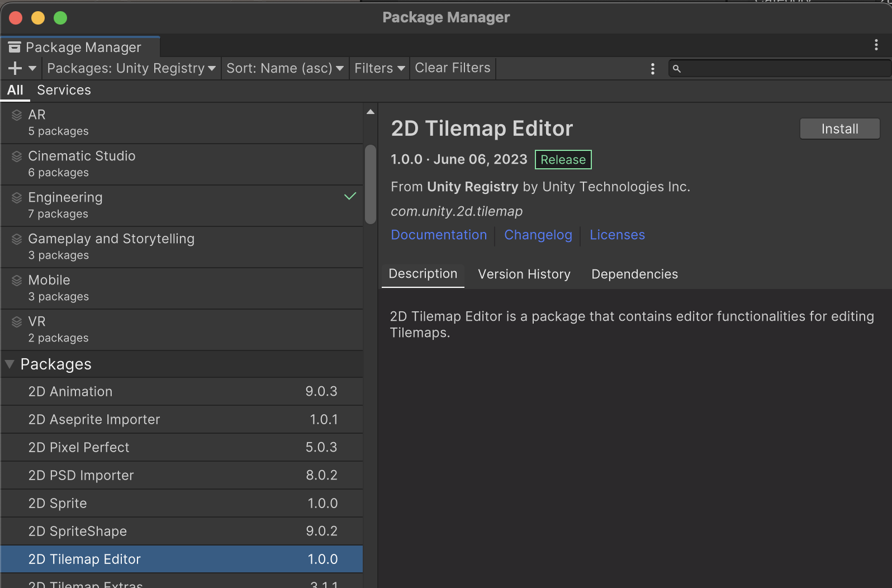Select 2D SpriteShape package

pos(182,532)
